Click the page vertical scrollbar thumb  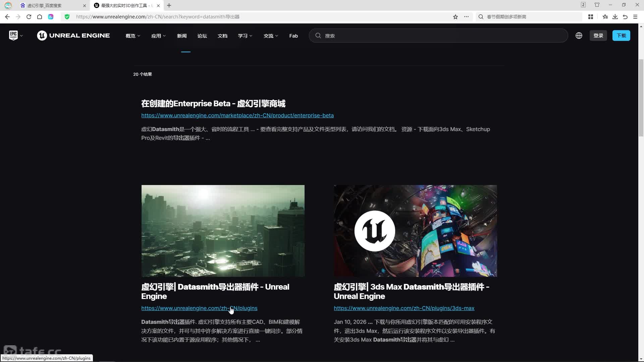pyautogui.click(x=641, y=98)
